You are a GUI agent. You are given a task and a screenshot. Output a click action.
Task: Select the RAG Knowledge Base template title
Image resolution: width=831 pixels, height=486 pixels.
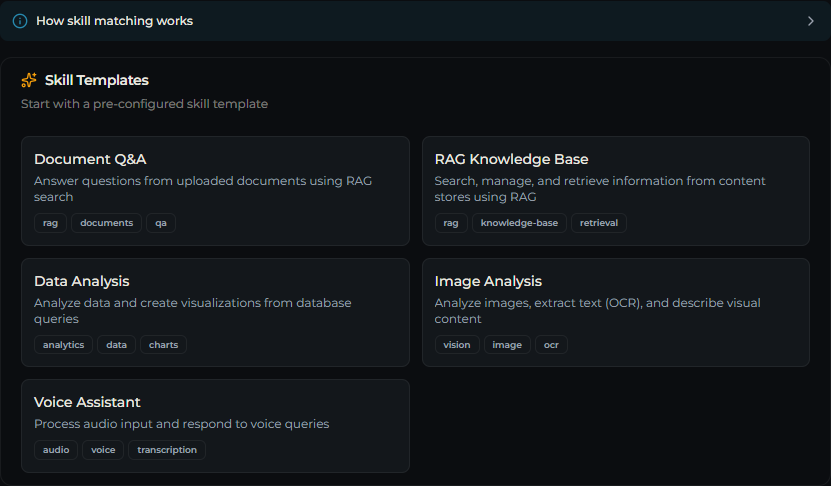[x=511, y=159]
